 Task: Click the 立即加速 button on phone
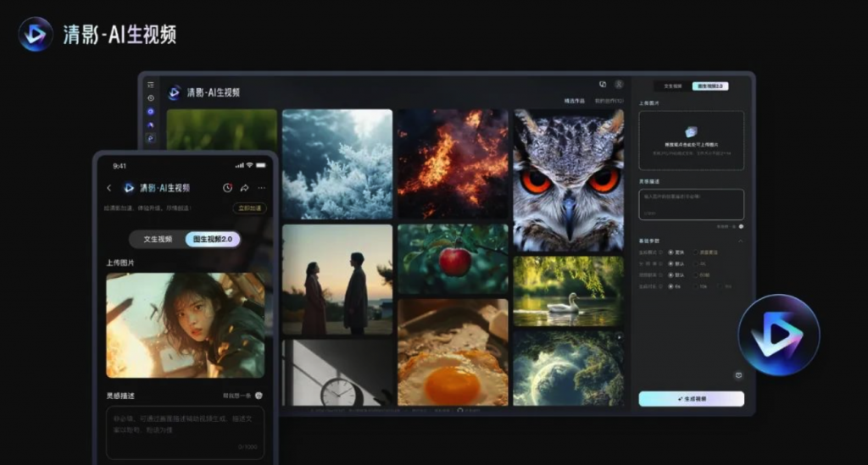click(250, 208)
